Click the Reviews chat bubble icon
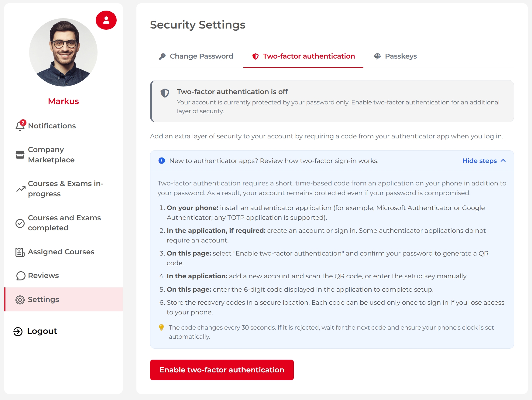The height and width of the screenshot is (400, 532). pos(21,276)
